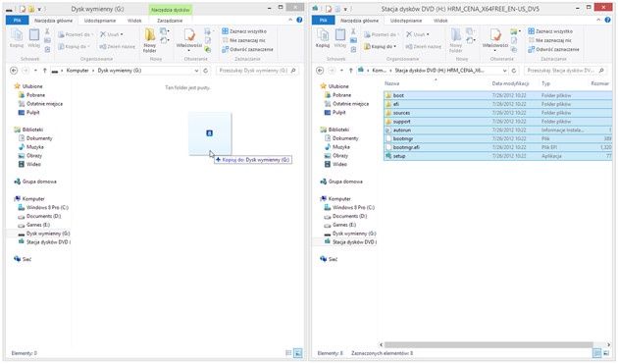
Task: Open Przenieś do dropdown in Dysk wymienny window
Action: pyautogui.click(x=76, y=34)
